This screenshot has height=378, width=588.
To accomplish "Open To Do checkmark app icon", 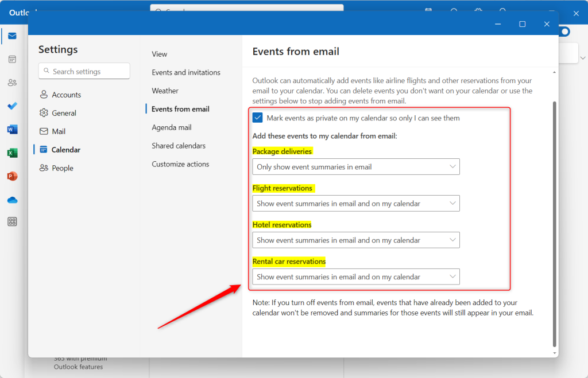I will click(x=12, y=106).
